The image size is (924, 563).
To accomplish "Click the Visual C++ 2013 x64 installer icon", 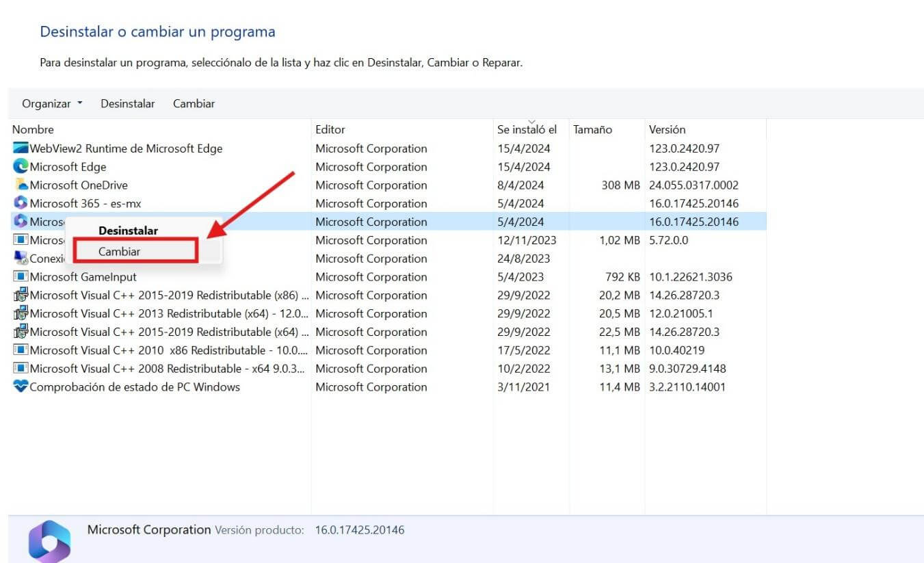I will [19, 313].
